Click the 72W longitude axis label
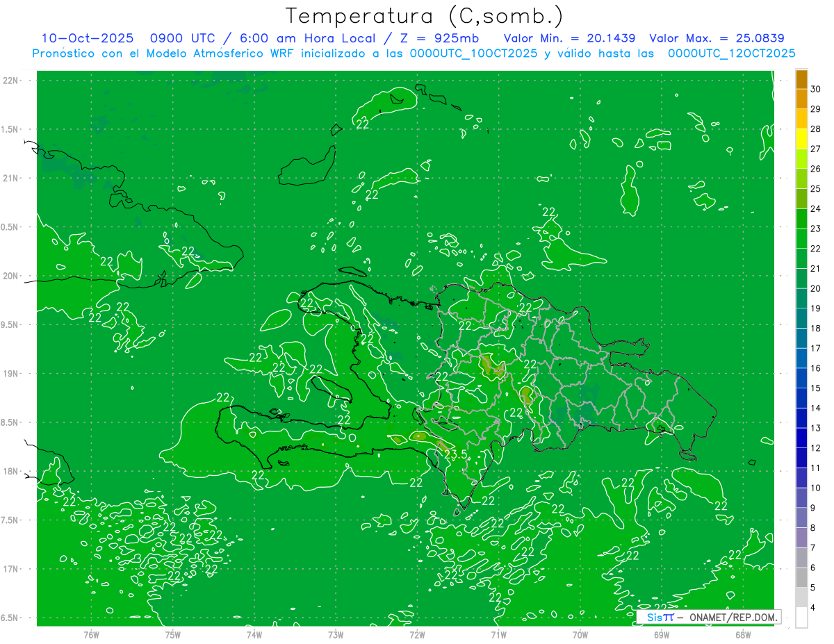Screen dimensions: 834x644 coord(417,634)
